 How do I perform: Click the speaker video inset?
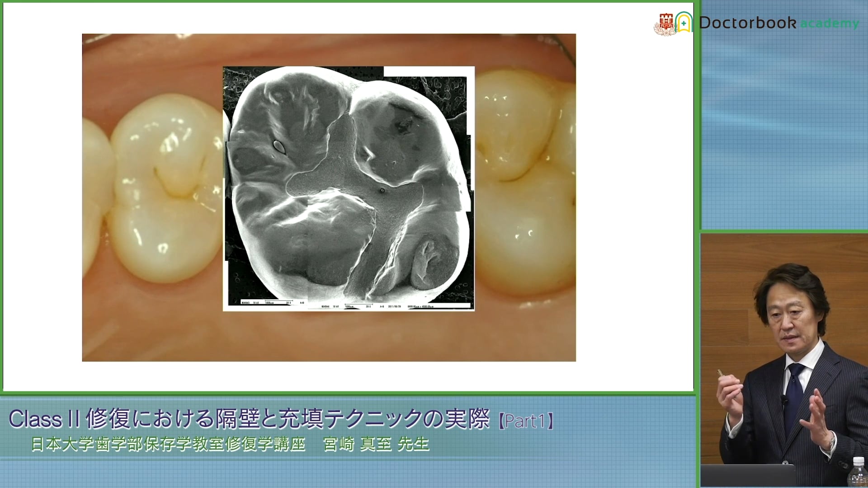pos(784,360)
